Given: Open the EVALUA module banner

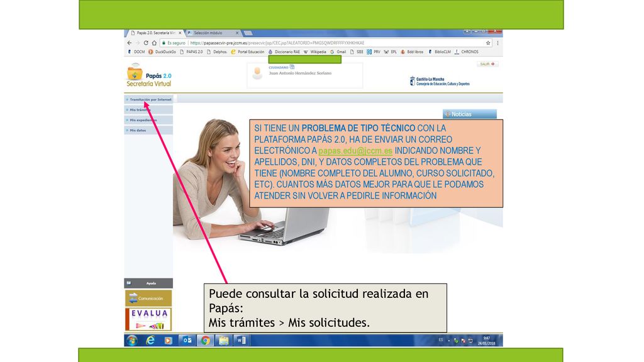Looking at the screenshot, I should (148, 319).
